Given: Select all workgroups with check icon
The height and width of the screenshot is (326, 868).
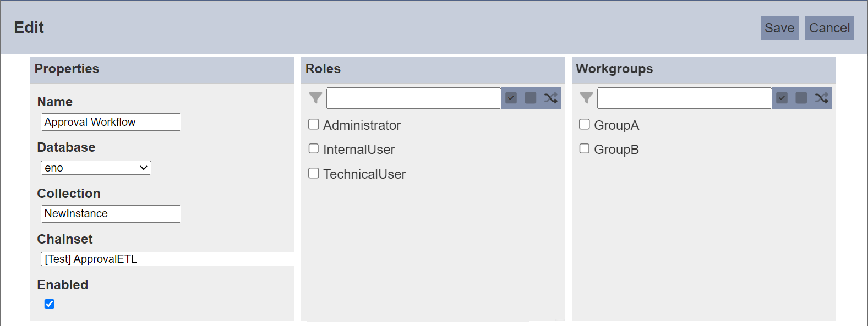Looking at the screenshot, I should pos(782,98).
